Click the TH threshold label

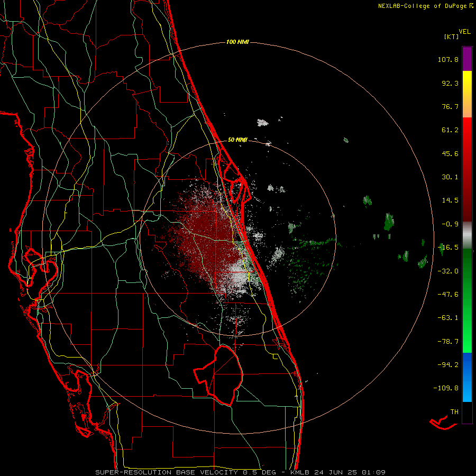pyautogui.click(x=454, y=412)
